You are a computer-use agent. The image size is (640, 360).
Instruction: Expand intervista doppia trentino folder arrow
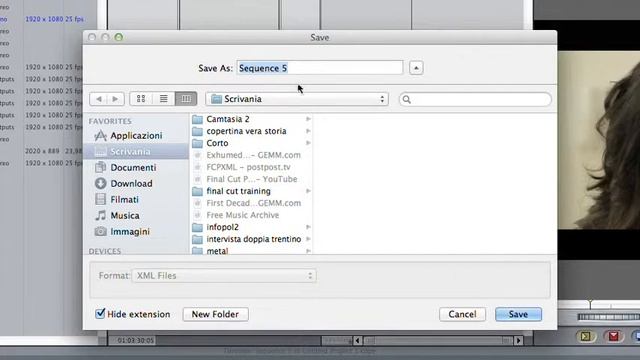[308, 239]
